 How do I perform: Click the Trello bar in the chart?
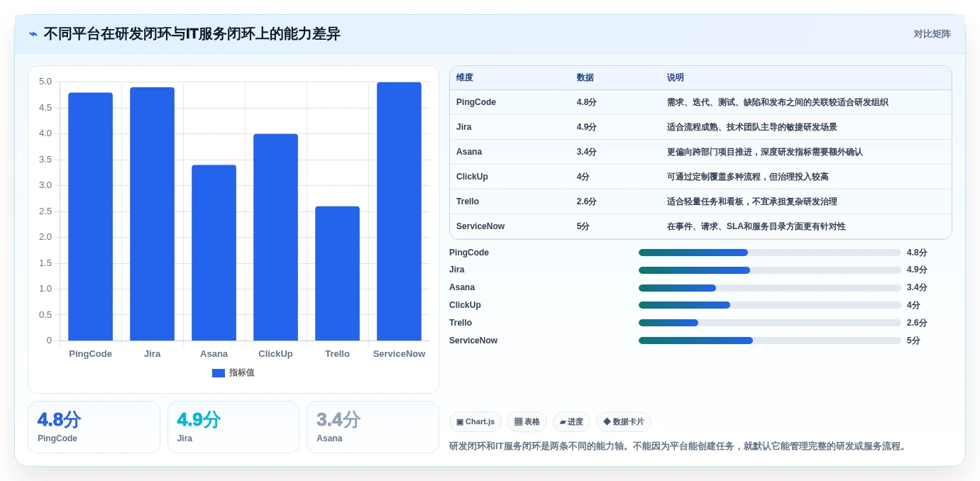[x=337, y=273]
